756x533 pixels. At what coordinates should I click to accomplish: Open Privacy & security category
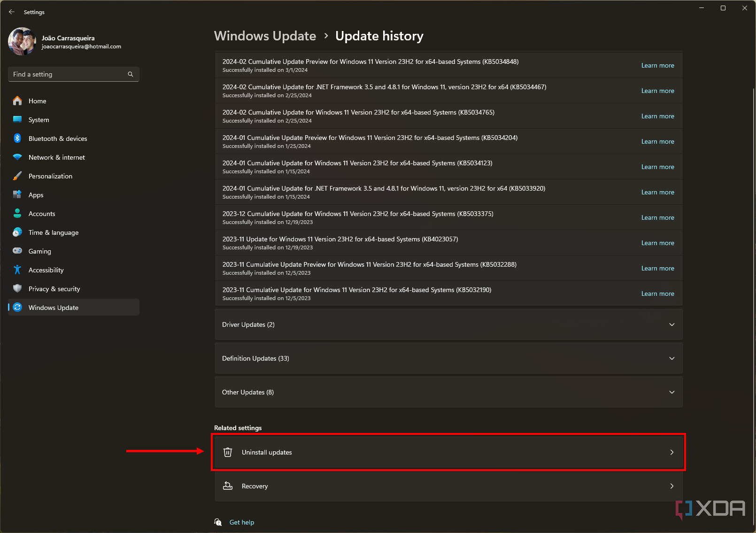pyautogui.click(x=74, y=289)
